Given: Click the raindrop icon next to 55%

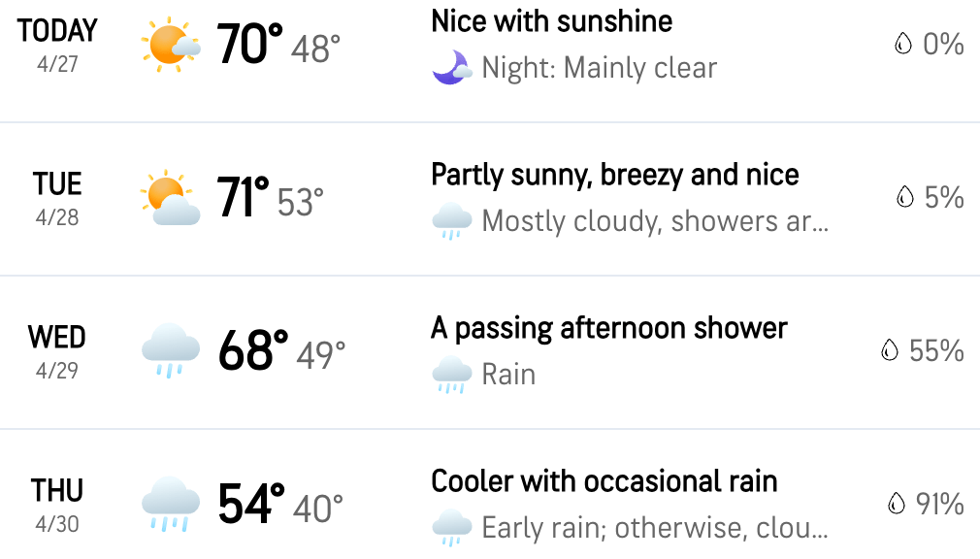Looking at the screenshot, I should (x=889, y=350).
